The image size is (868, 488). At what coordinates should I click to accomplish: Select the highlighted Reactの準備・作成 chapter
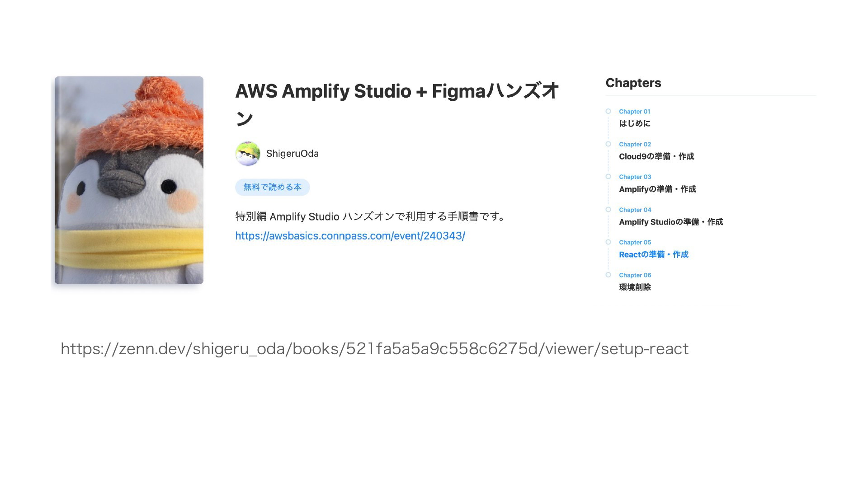[x=654, y=254]
